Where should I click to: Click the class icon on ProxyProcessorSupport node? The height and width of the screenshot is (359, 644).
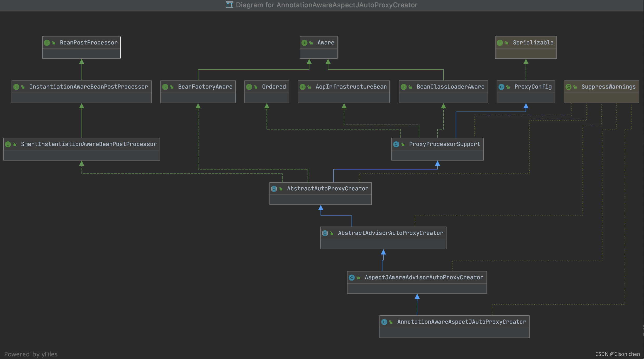pyautogui.click(x=396, y=144)
